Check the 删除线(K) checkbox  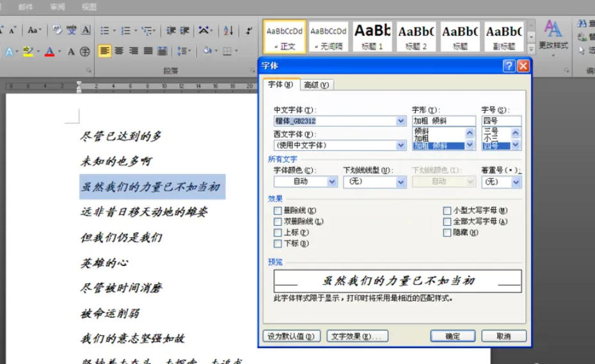click(278, 210)
